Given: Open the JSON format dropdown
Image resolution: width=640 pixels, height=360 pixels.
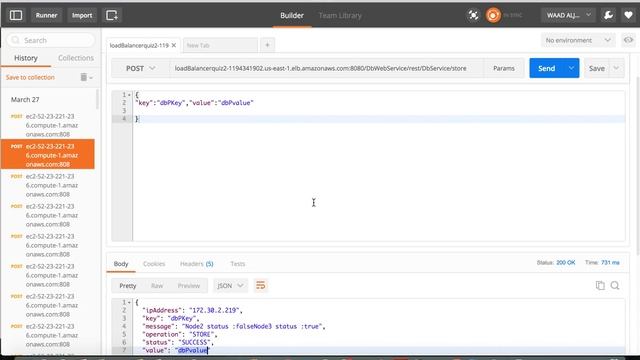Looking at the screenshot, I should point(230,285).
